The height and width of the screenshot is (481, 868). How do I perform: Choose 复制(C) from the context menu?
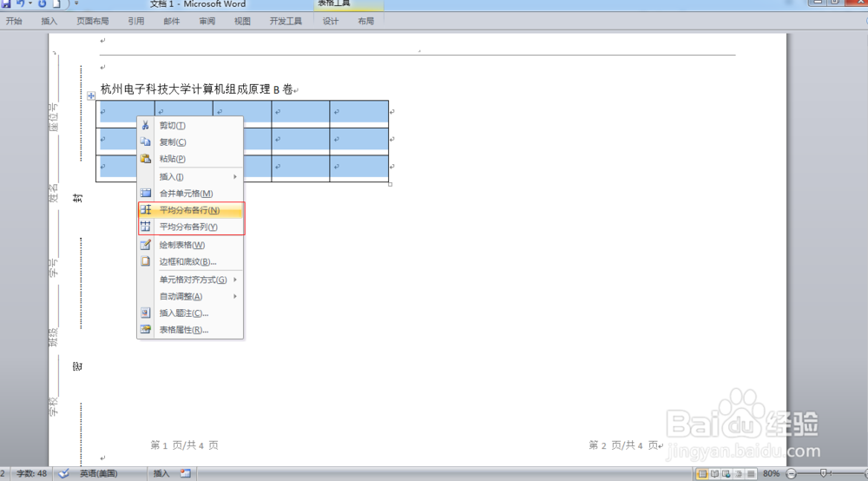(x=190, y=142)
